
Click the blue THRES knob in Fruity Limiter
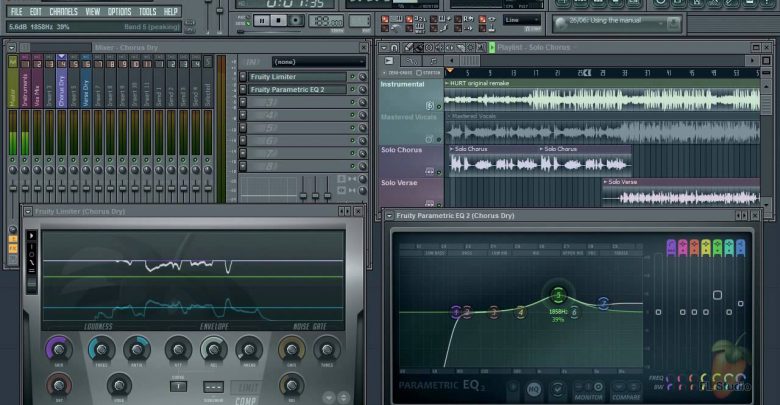click(x=101, y=349)
